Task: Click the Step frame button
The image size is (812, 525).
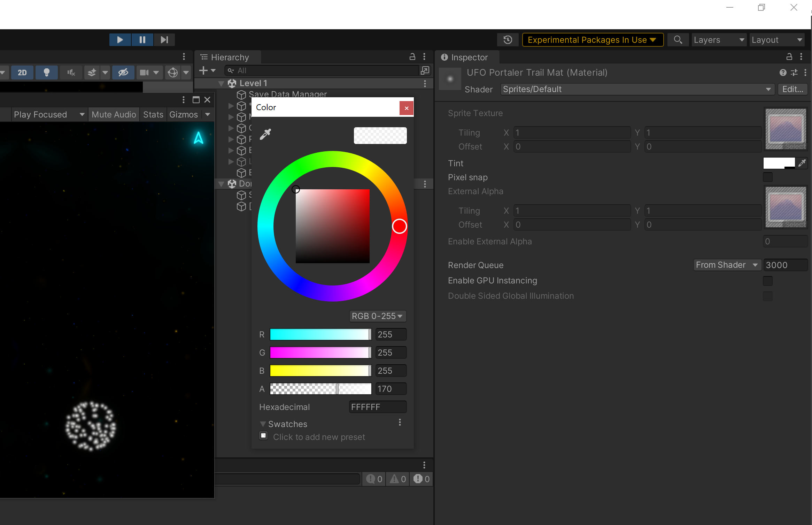Action: (x=164, y=39)
